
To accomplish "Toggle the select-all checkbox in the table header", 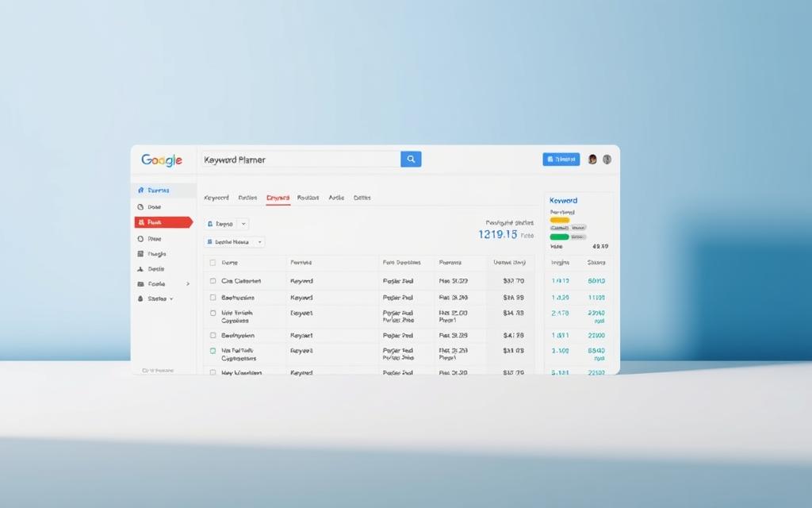I will tap(213, 262).
